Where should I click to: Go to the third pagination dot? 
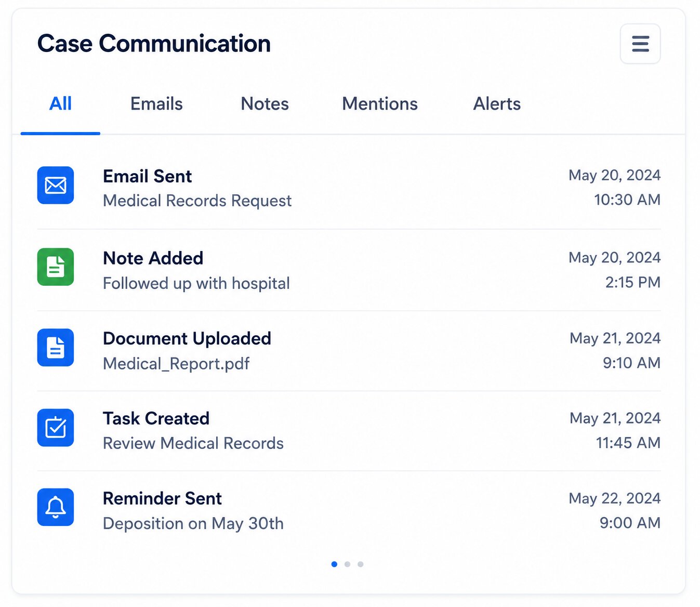coord(361,564)
